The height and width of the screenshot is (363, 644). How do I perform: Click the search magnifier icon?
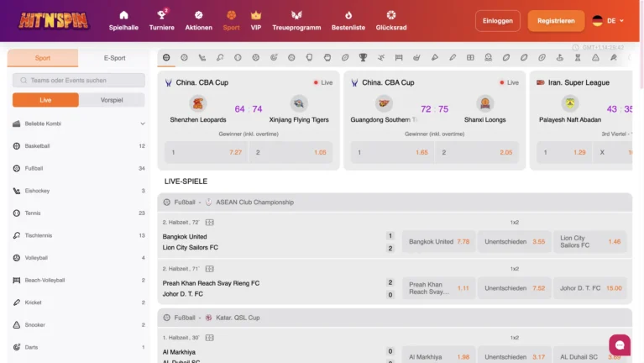pos(24,80)
